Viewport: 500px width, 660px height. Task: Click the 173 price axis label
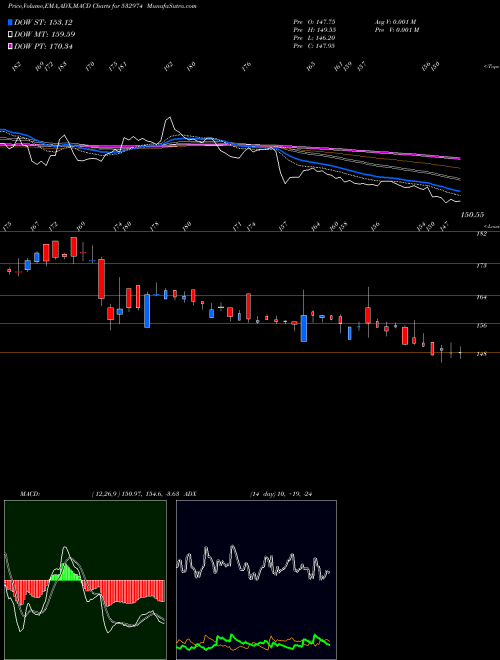[x=481, y=266]
